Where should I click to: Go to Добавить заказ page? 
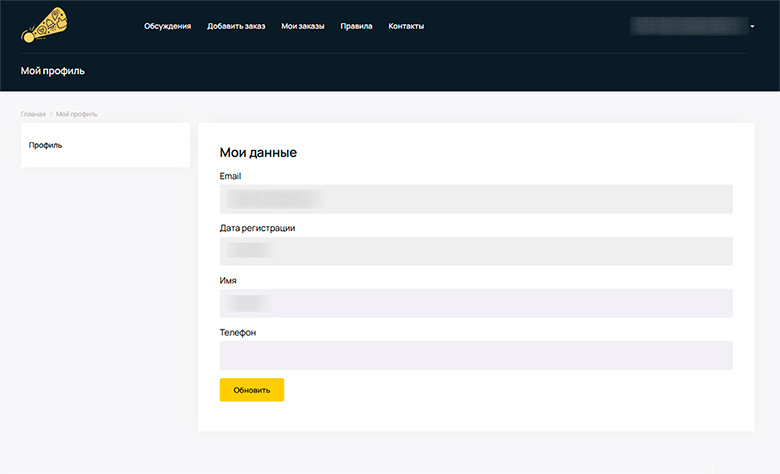[236, 26]
